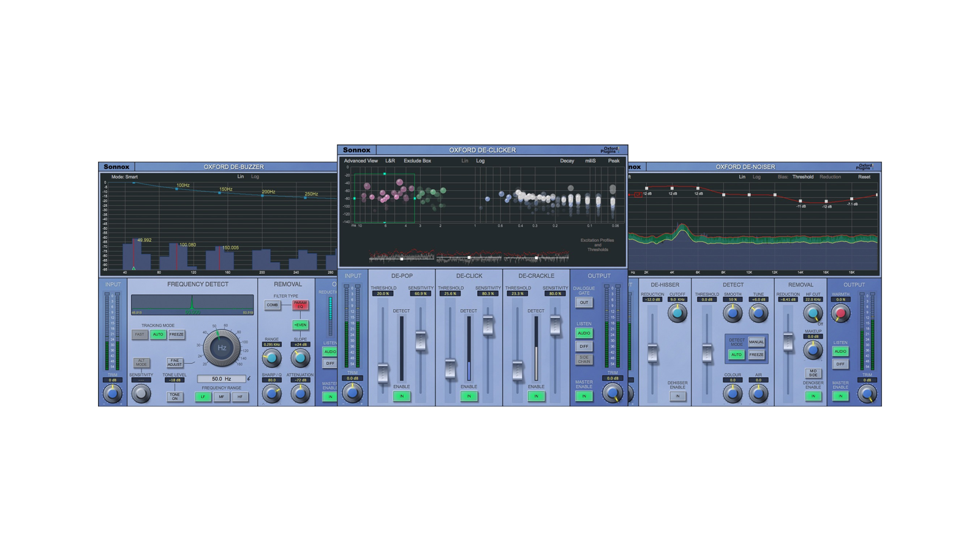The width and height of the screenshot is (980, 551).
Task: Toggle the DE-CLICK enable IN button
Action: [x=469, y=396]
